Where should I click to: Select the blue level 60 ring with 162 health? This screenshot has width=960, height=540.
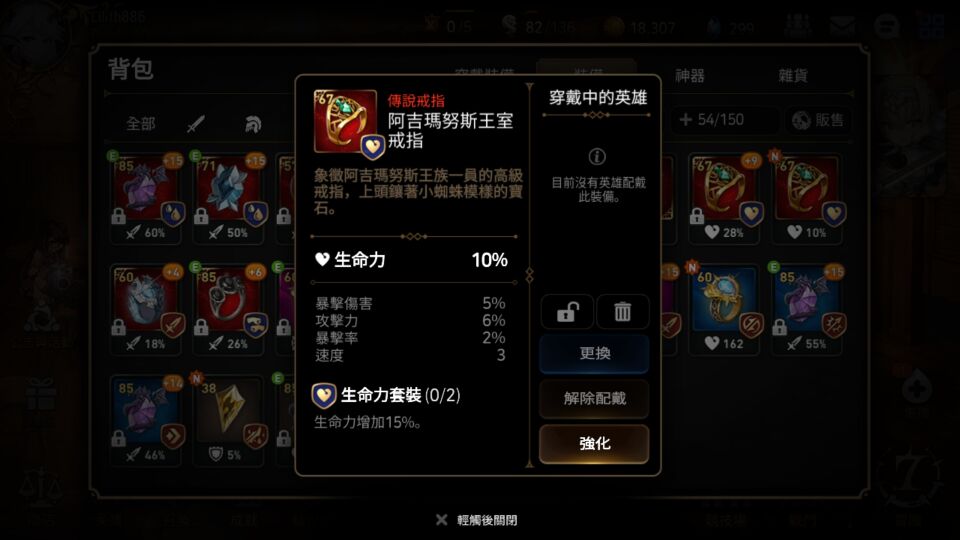725,309
